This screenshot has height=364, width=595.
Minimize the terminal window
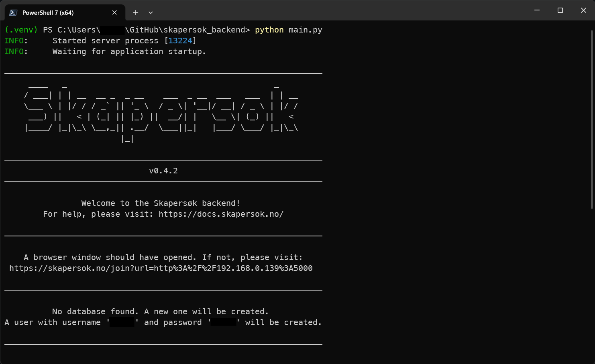click(537, 10)
